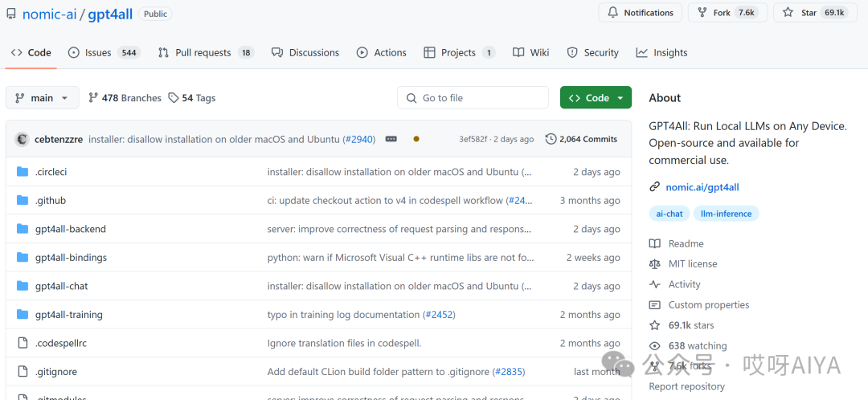Open the gpt4all-backend folder
The image size is (868, 400).
(x=70, y=229)
